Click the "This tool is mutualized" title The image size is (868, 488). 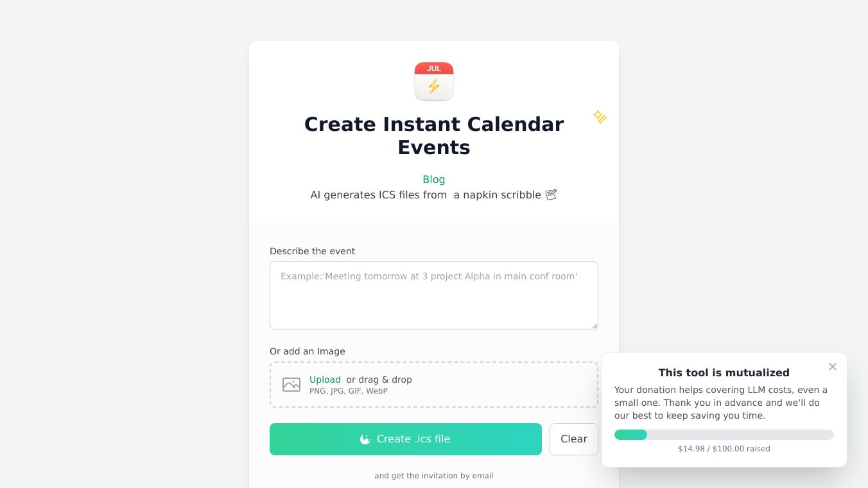(724, 372)
